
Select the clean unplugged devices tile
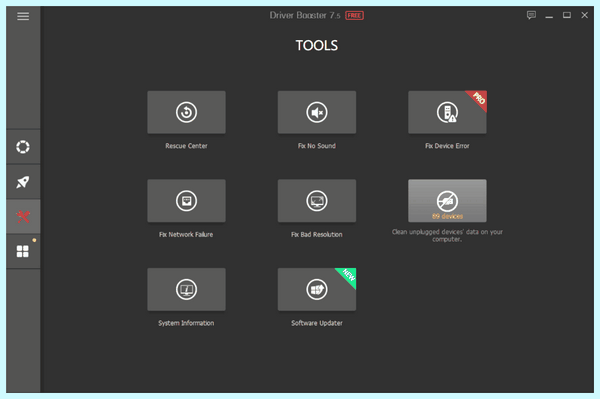[x=447, y=201]
